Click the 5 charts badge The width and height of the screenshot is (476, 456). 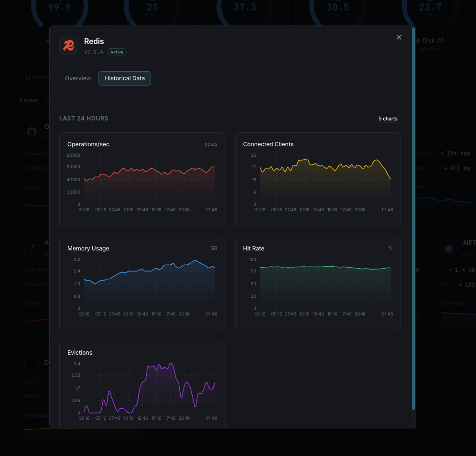(x=388, y=119)
